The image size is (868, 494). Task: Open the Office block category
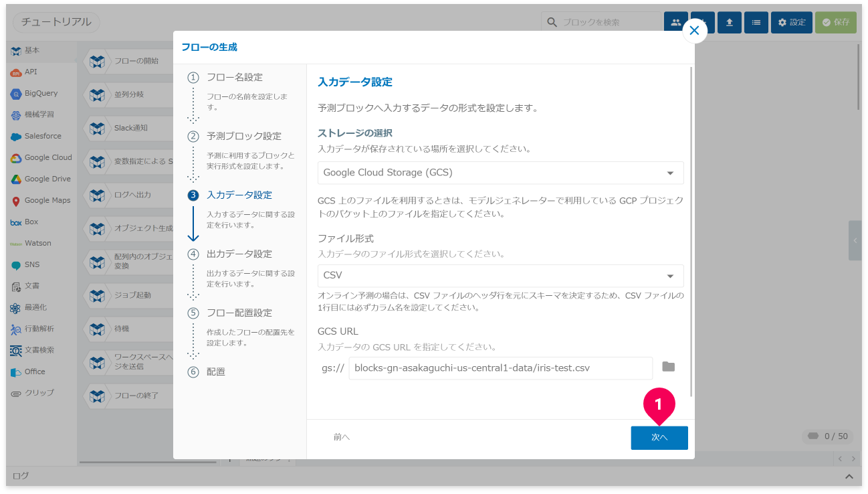[x=41, y=372]
